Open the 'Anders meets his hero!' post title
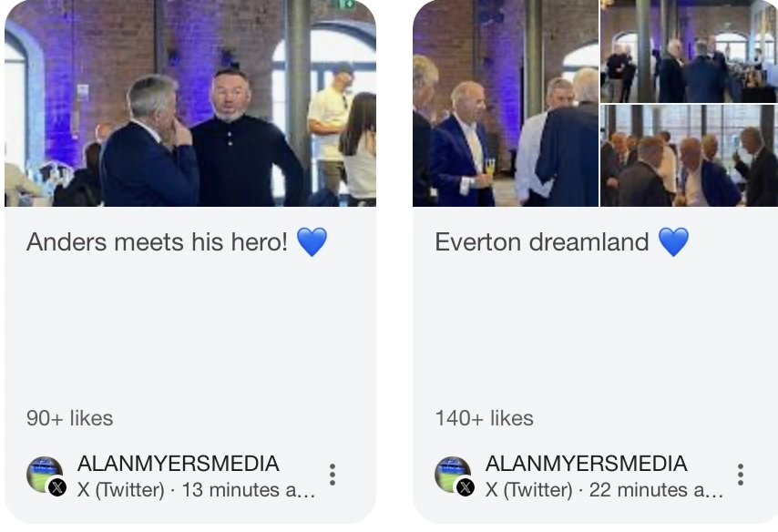The width and height of the screenshot is (778, 532). (157, 242)
